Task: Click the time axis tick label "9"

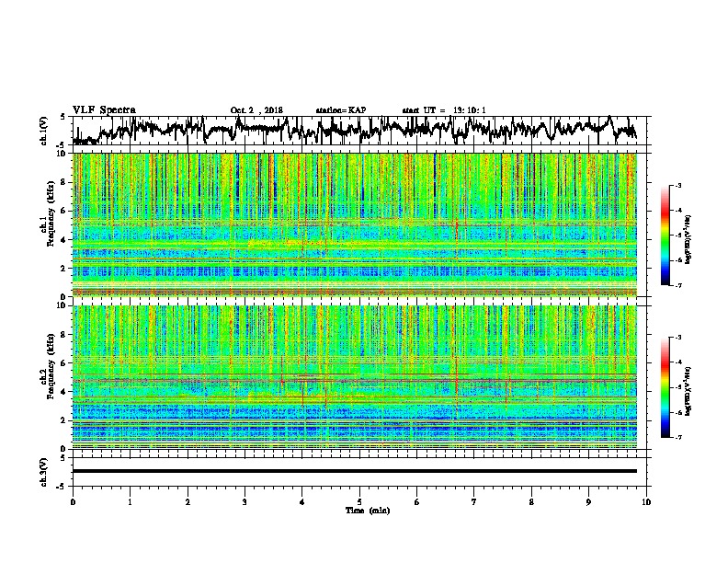Action: 588,502
